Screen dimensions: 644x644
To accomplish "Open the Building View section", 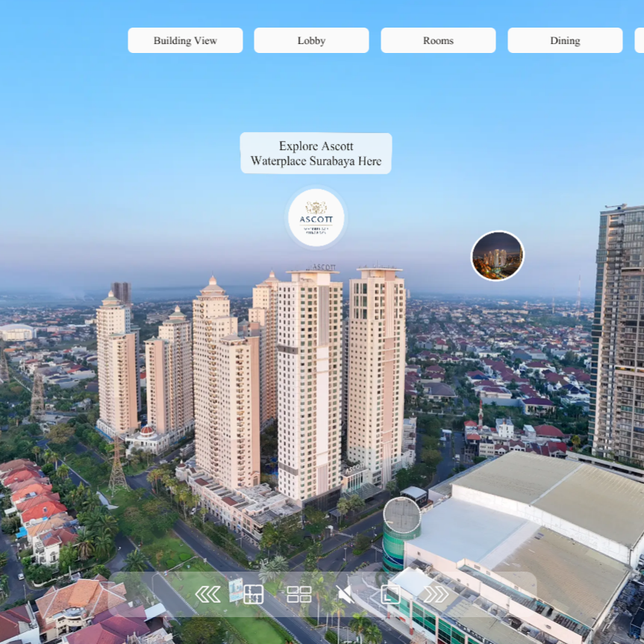I will 184,40.
